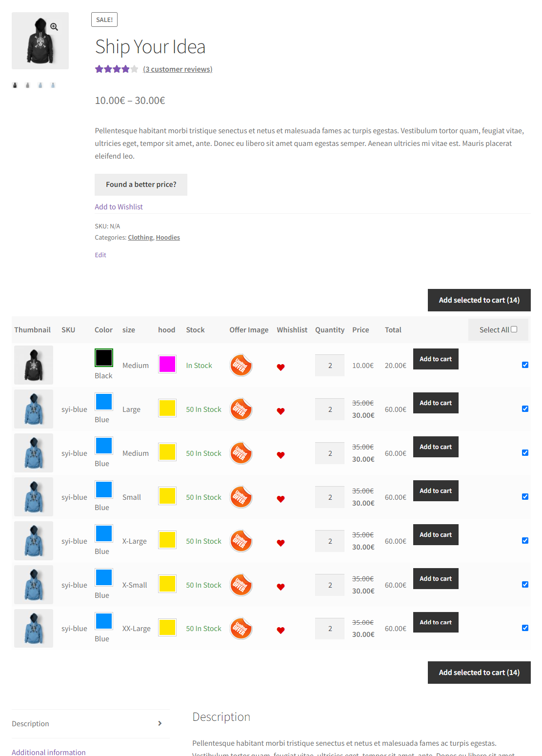Click the zoom magnifier on product image
The width and height of the screenshot is (542, 756).
pyautogui.click(x=54, y=27)
